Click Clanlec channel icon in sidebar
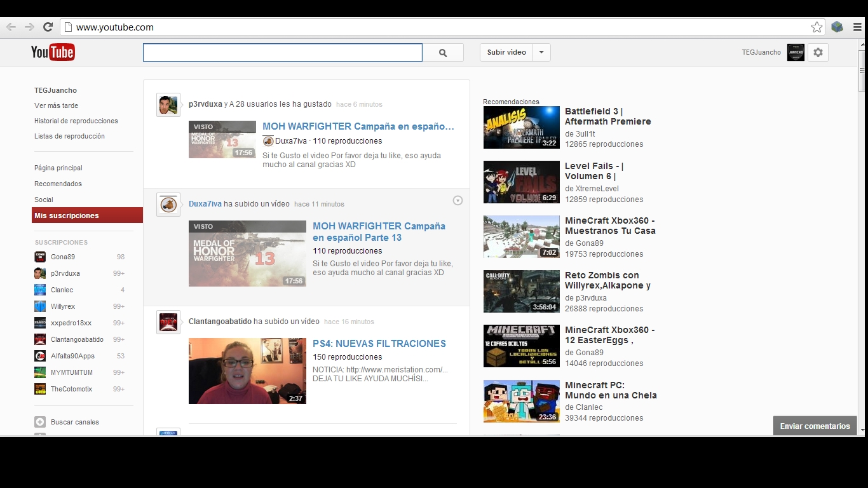Image resolution: width=868 pixels, height=488 pixels. 40,290
